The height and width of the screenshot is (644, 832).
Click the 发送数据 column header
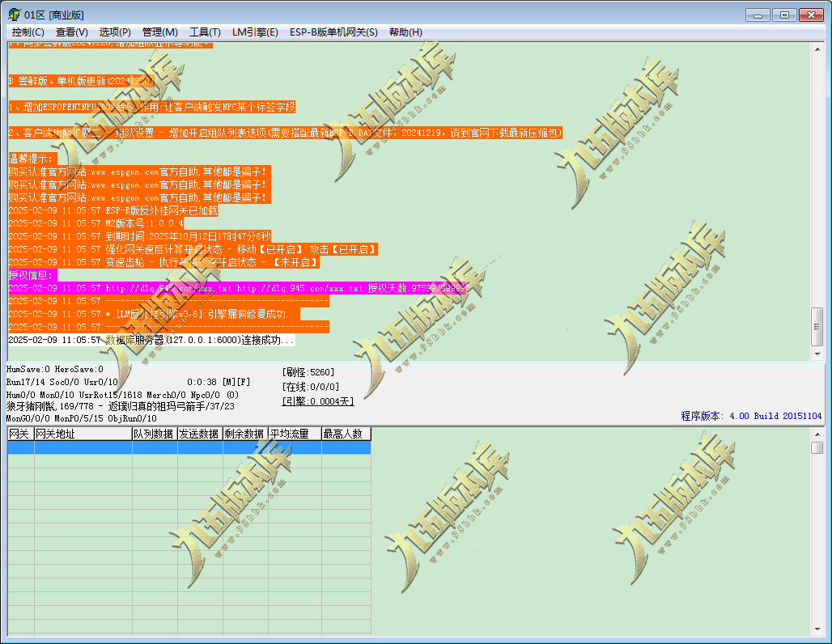pos(200,434)
